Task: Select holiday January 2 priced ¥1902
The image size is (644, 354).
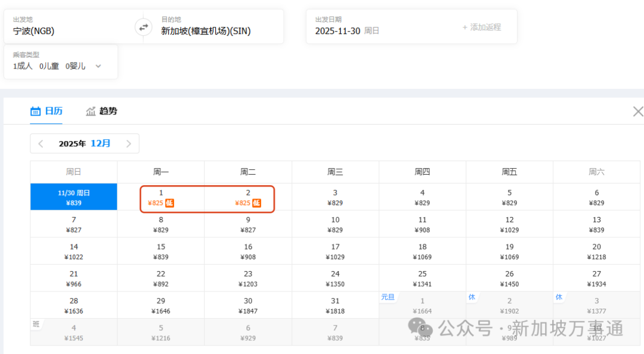Action: pos(509,306)
